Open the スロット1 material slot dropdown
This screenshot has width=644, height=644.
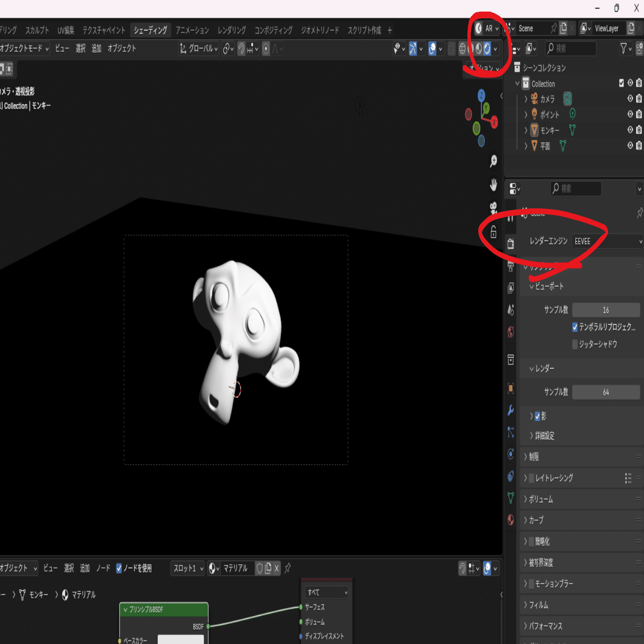click(188, 568)
